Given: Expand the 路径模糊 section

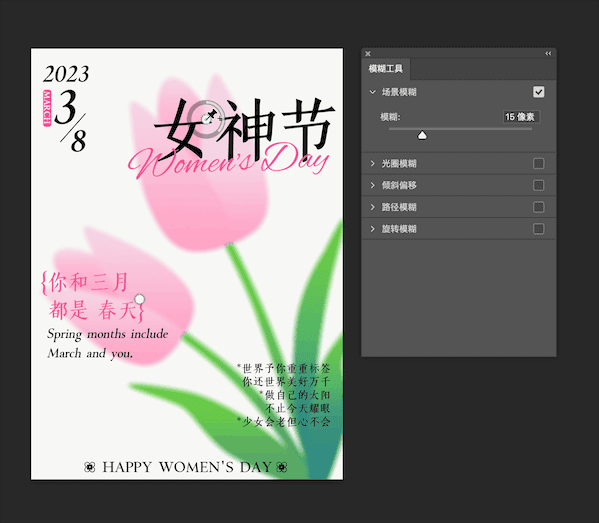Looking at the screenshot, I should click(x=372, y=207).
